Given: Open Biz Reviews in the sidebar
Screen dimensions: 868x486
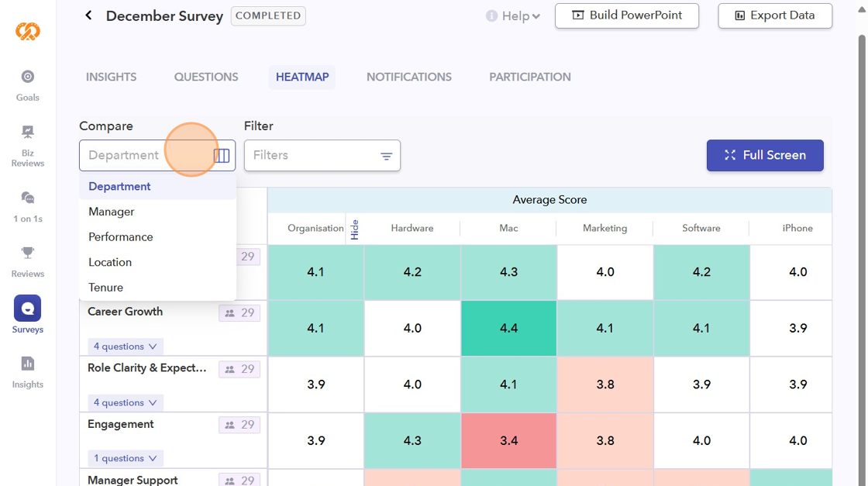Looking at the screenshot, I should pyautogui.click(x=28, y=146).
